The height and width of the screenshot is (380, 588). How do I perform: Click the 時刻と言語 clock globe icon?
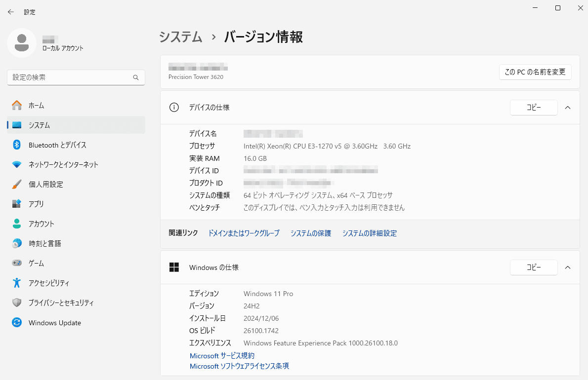17,243
